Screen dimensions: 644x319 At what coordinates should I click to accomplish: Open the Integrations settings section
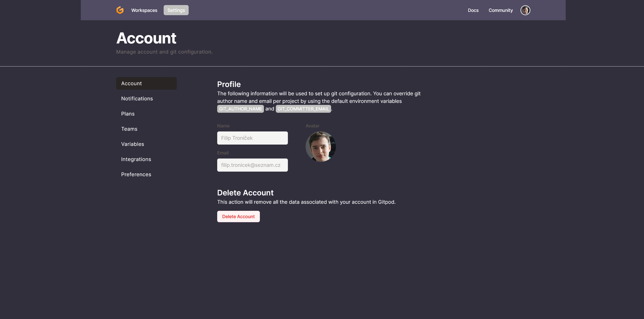(x=136, y=159)
